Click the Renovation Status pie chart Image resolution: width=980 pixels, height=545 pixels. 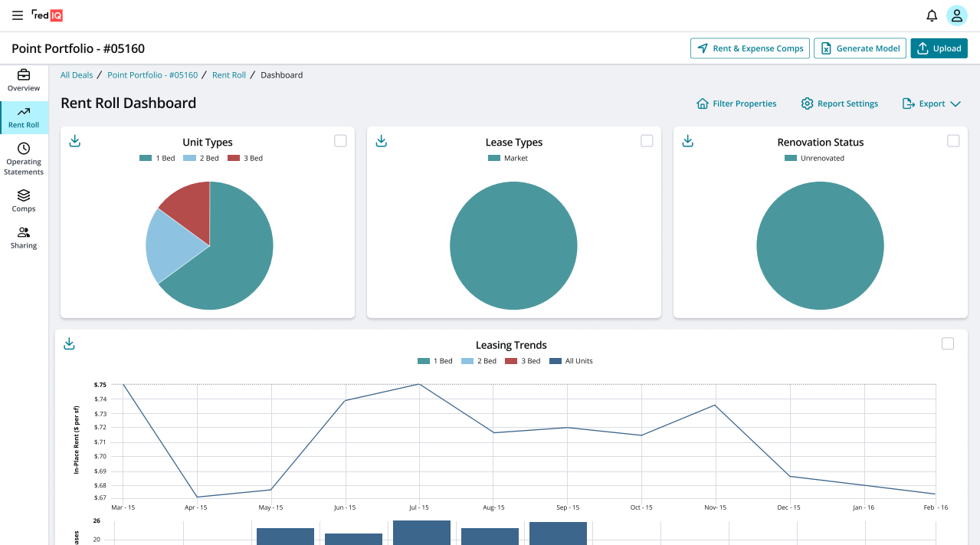tap(820, 245)
